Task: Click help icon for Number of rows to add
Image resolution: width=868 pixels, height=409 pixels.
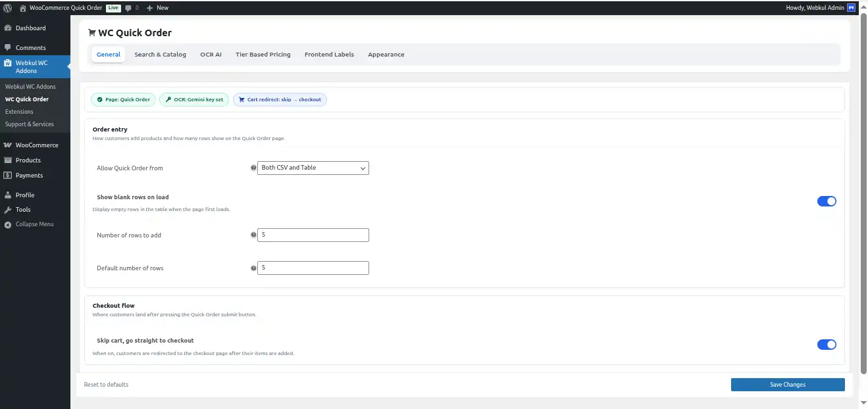Action: [x=253, y=235]
